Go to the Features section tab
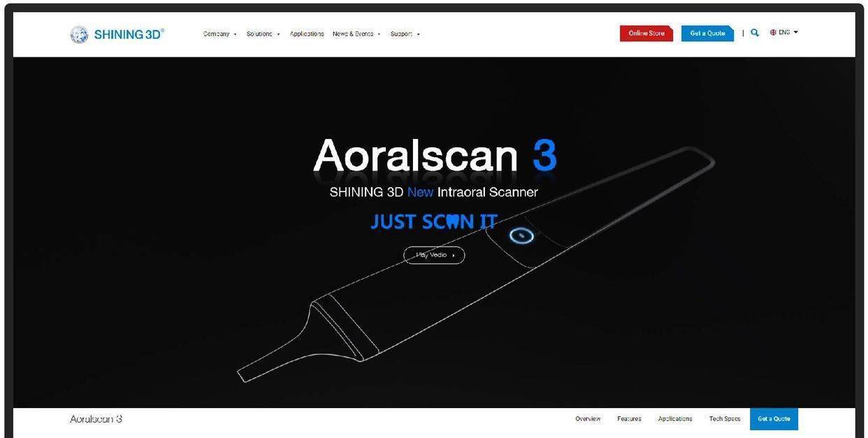The image size is (868, 438). pos(629,419)
